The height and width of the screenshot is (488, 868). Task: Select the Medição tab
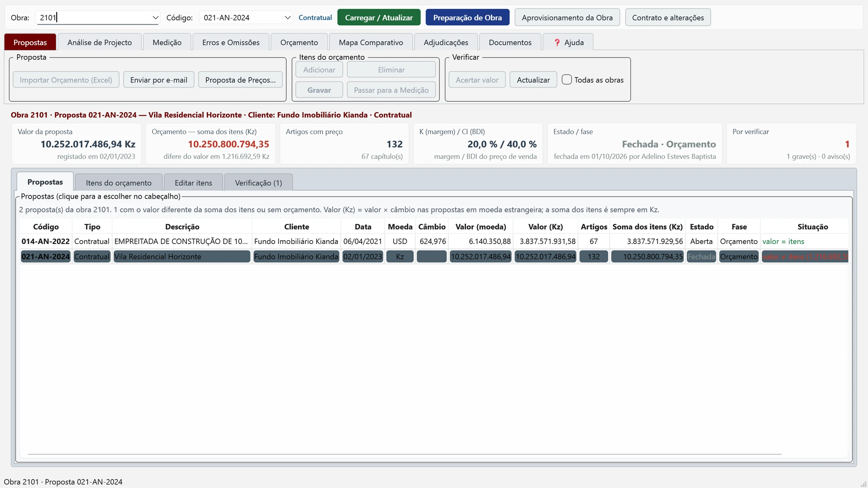[167, 42]
